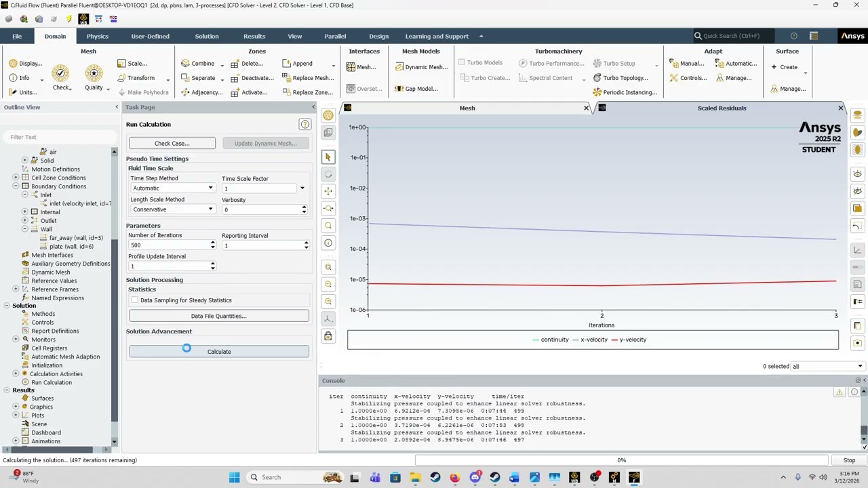Toggle the Turbo Models checkbox
The image size is (868, 488).
click(462, 62)
